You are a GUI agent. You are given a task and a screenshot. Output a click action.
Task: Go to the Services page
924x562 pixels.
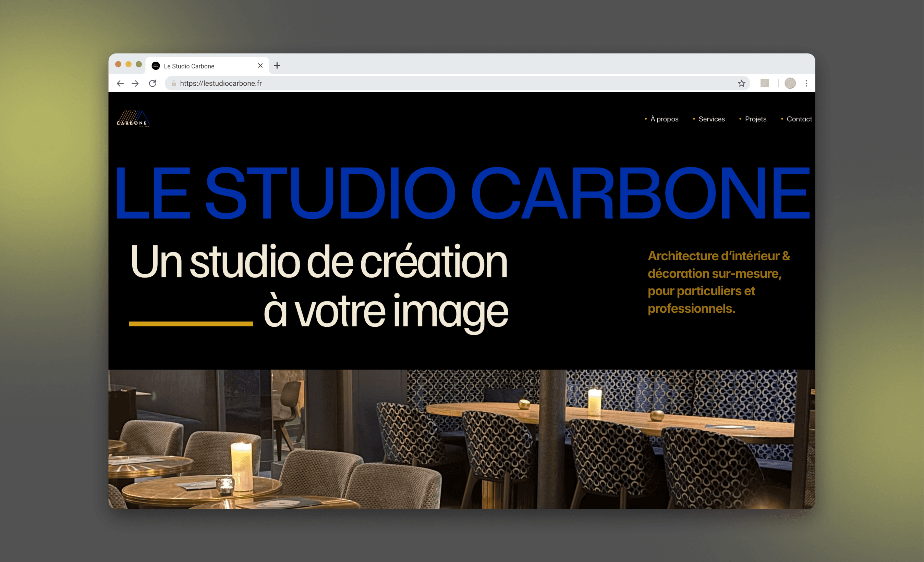pos(712,119)
